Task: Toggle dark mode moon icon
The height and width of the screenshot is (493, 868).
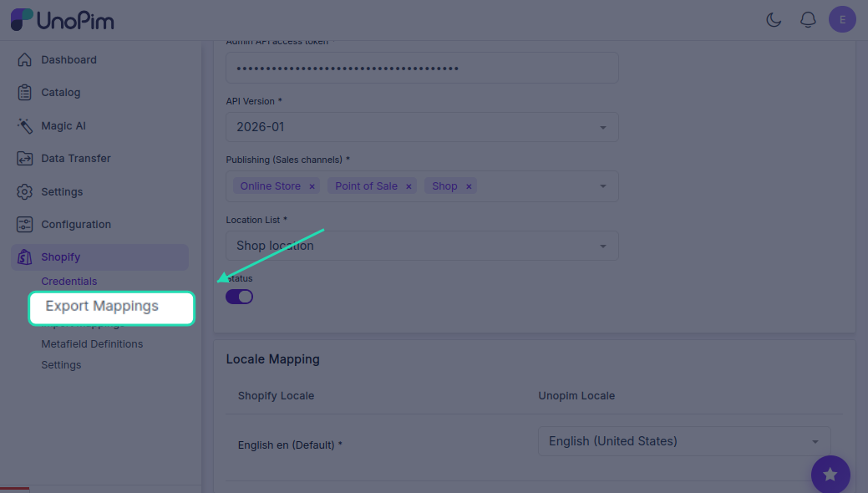Action: coord(774,20)
